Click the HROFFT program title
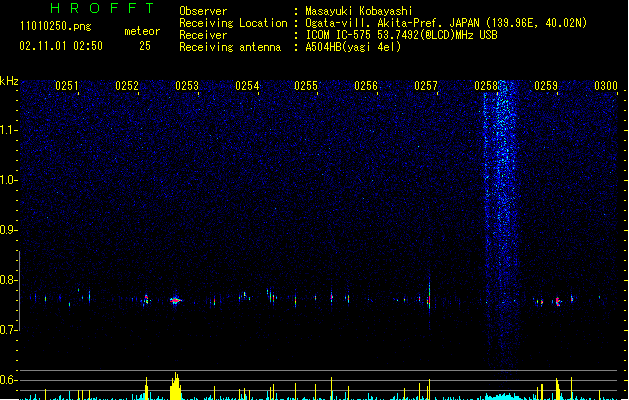 tap(103, 8)
